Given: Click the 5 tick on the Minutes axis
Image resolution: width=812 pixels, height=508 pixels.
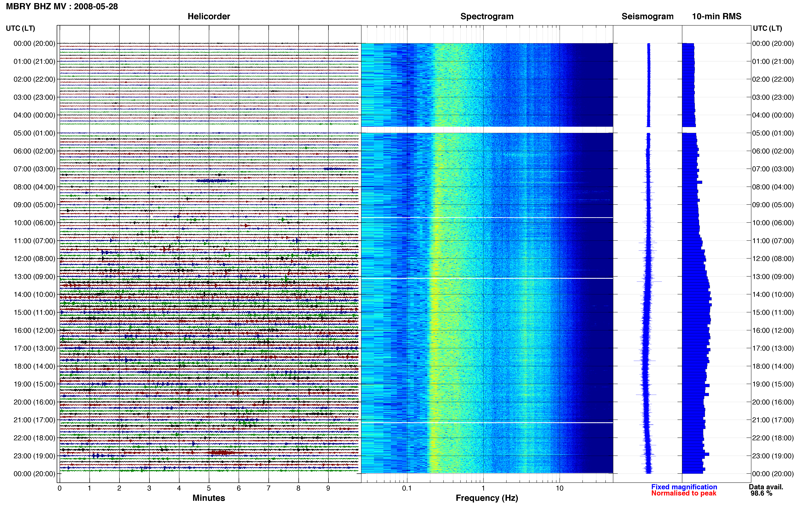Looking at the screenshot, I should (x=209, y=488).
